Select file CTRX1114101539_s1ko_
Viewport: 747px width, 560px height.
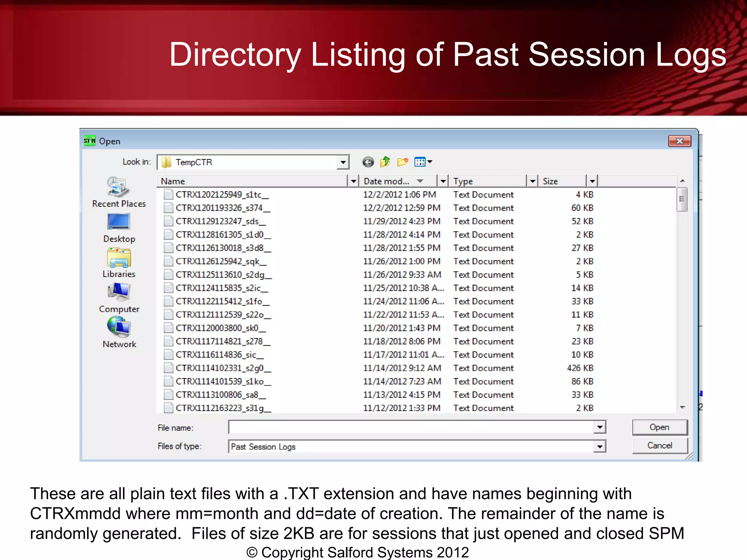(x=223, y=381)
